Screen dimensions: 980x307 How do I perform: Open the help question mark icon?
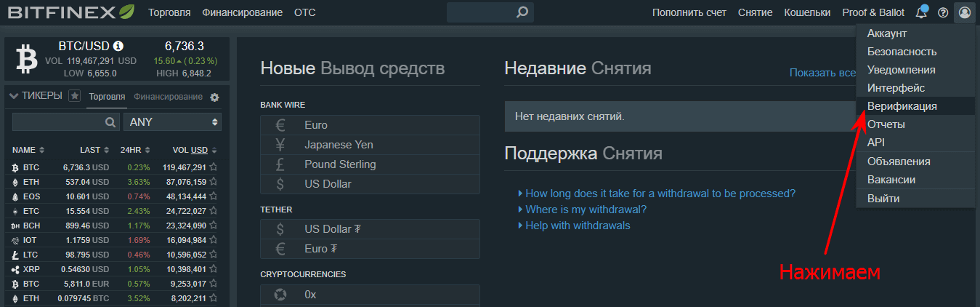coord(943,12)
